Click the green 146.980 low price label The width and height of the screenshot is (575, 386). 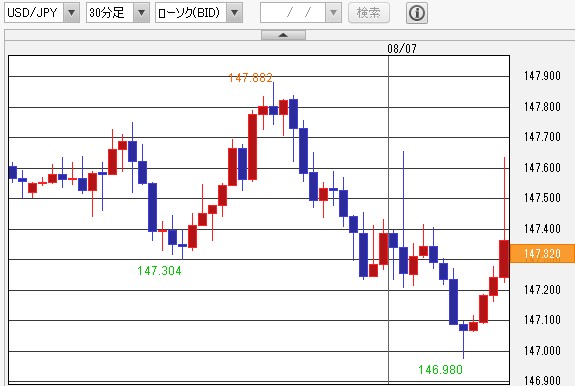440,370
